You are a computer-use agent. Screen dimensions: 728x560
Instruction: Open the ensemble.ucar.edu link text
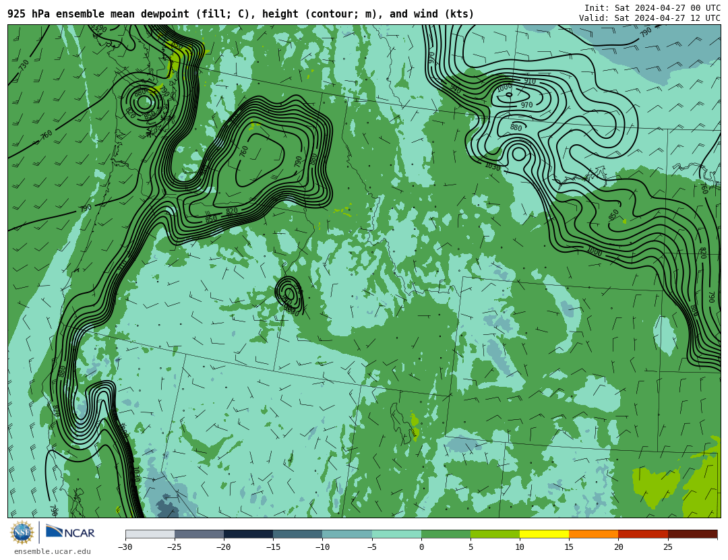coord(53,552)
